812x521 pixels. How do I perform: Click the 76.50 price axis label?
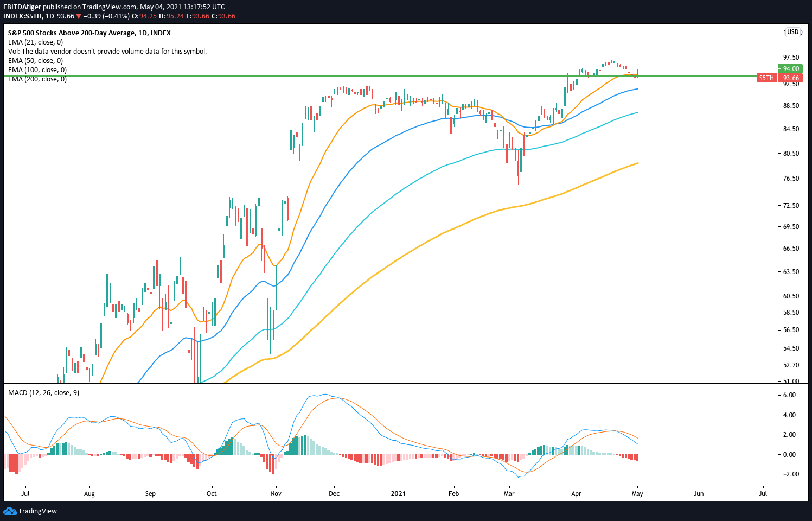coord(791,179)
